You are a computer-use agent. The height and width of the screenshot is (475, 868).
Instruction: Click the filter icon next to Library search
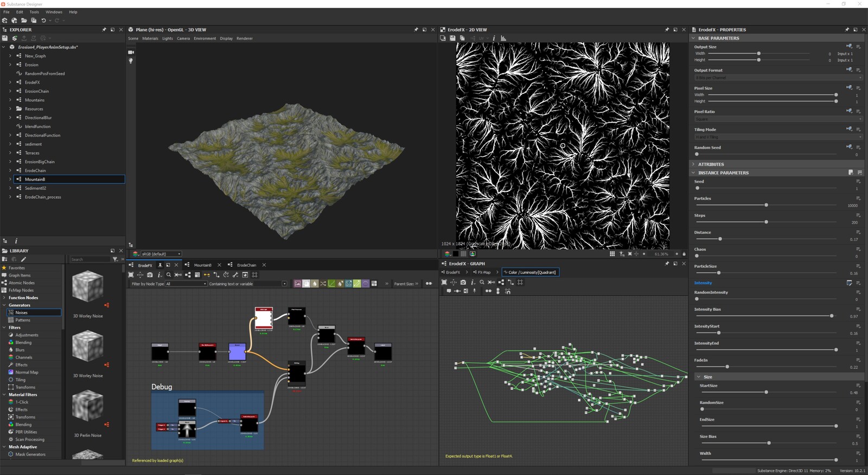pyautogui.click(x=115, y=259)
